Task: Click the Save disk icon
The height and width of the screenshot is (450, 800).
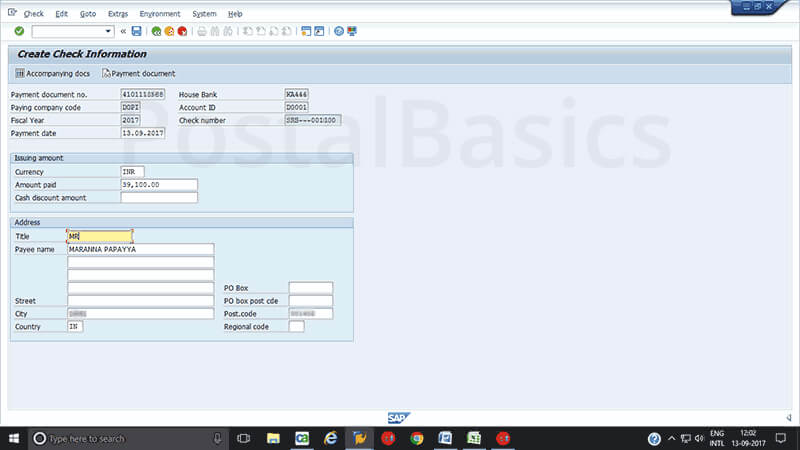Action: coord(136,32)
